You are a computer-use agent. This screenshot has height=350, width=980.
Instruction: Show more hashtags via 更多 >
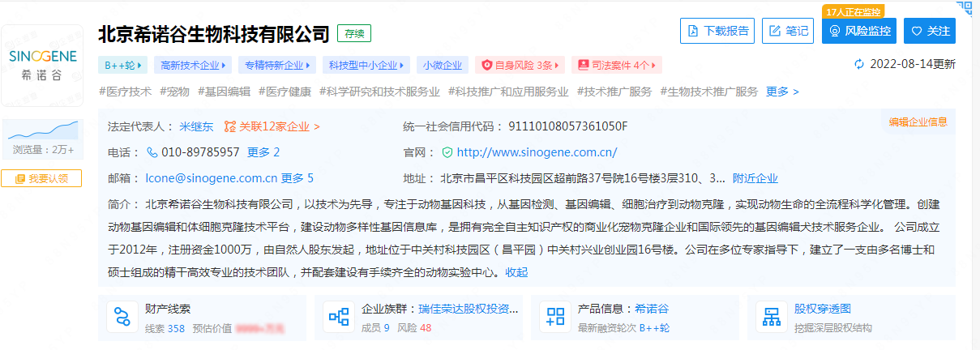(x=782, y=92)
